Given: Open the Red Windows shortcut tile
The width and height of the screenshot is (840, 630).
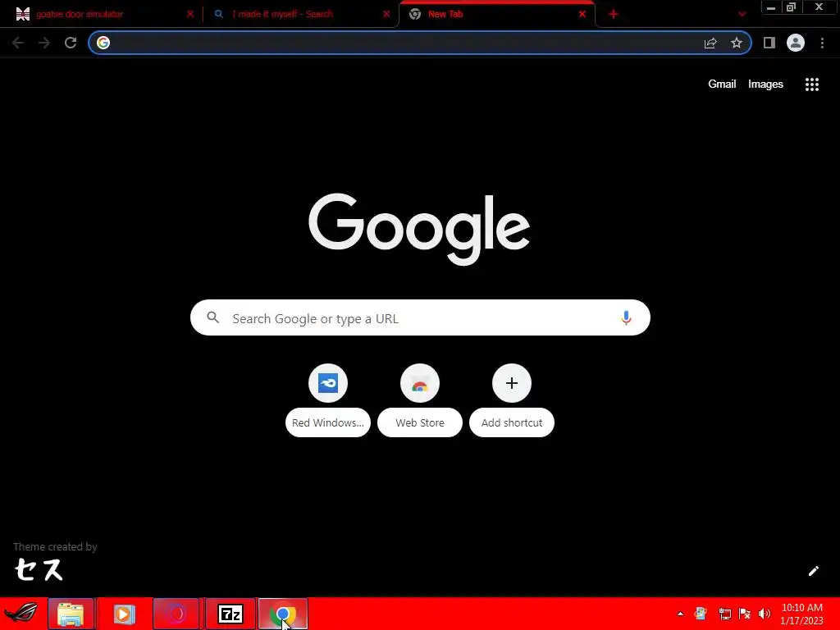Looking at the screenshot, I should (328, 383).
